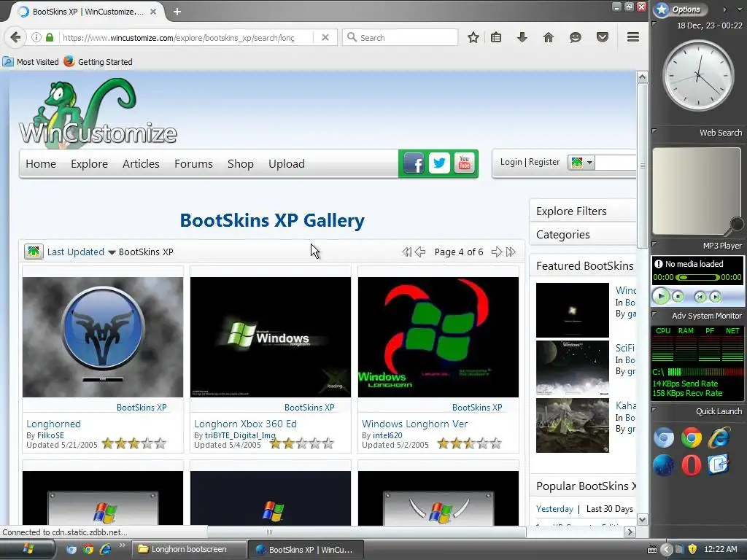This screenshot has height=560, width=747.
Task: Open the Upload menu item
Action: 286,164
